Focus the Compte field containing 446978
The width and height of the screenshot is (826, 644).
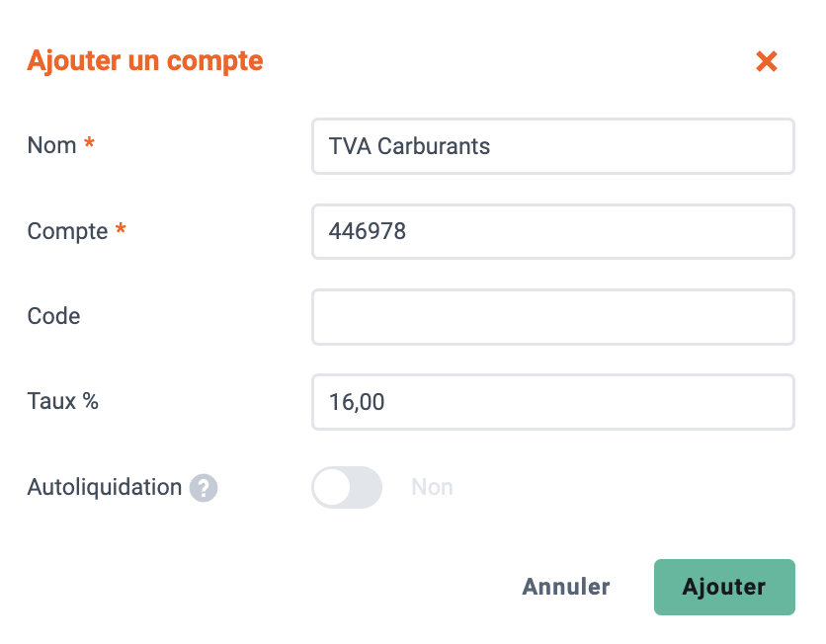coord(552,232)
